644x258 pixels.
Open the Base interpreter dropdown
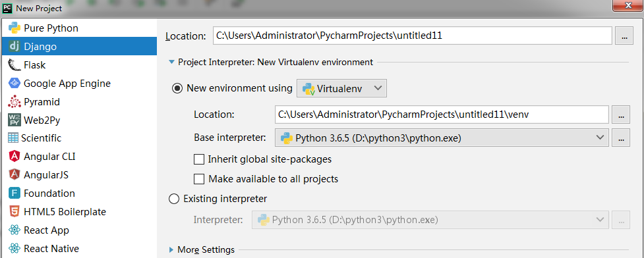[x=442, y=138]
